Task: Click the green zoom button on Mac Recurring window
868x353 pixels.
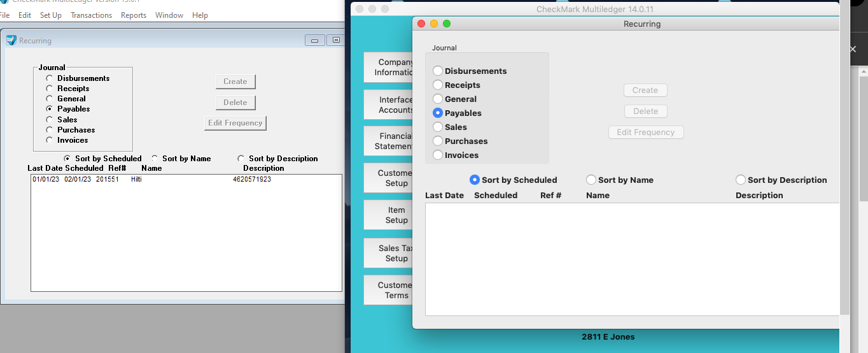Action: pos(447,24)
